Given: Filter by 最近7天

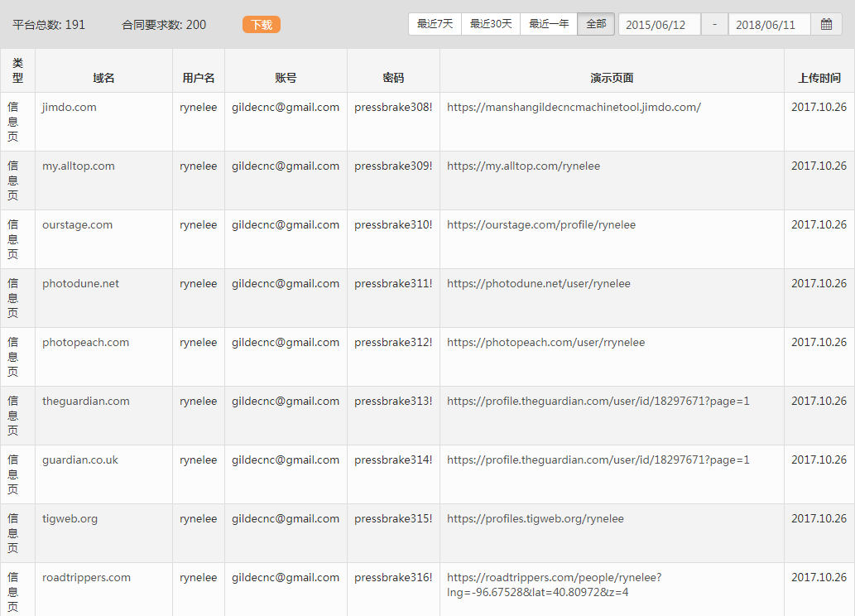Looking at the screenshot, I should 435,24.
